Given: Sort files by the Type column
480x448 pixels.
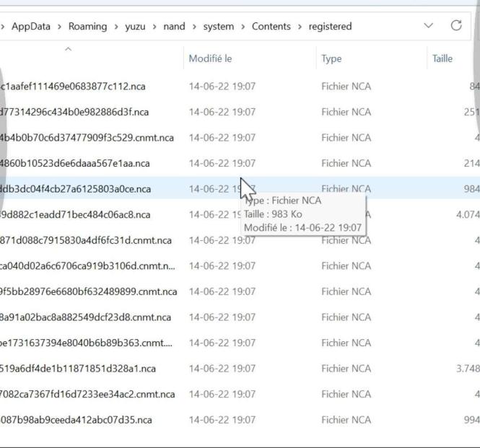Looking at the screenshot, I should click(x=331, y=58).
